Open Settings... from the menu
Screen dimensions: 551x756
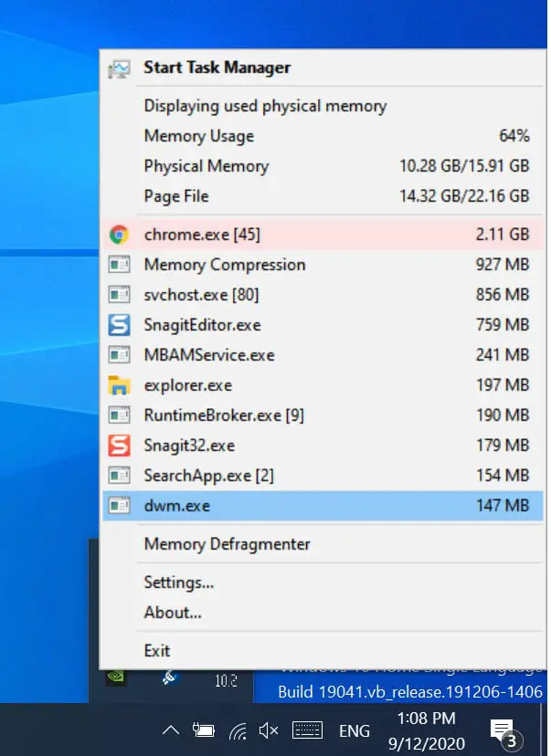pyautogui.click(x=323, y=583)
